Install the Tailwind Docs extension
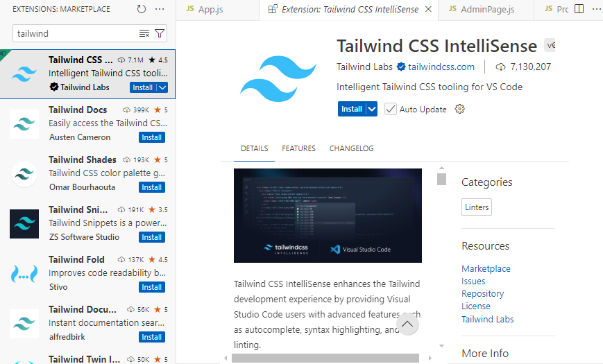603x364 pixels. (x=152, y=137)
